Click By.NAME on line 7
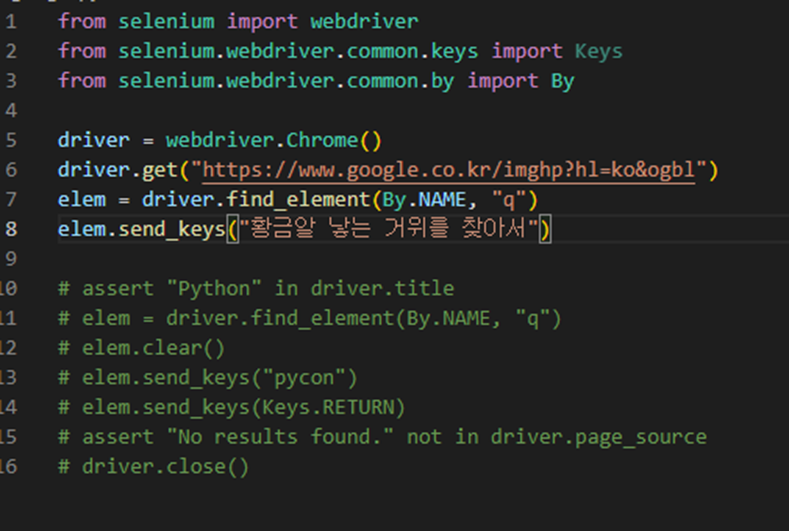Screen dimensions: 789x531 tap(424, 200)
